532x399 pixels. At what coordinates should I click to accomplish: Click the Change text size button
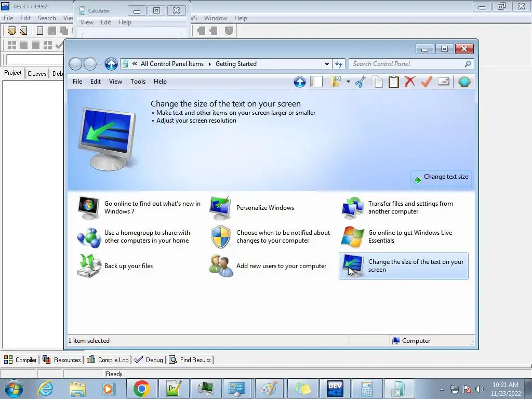pos(441,179)
